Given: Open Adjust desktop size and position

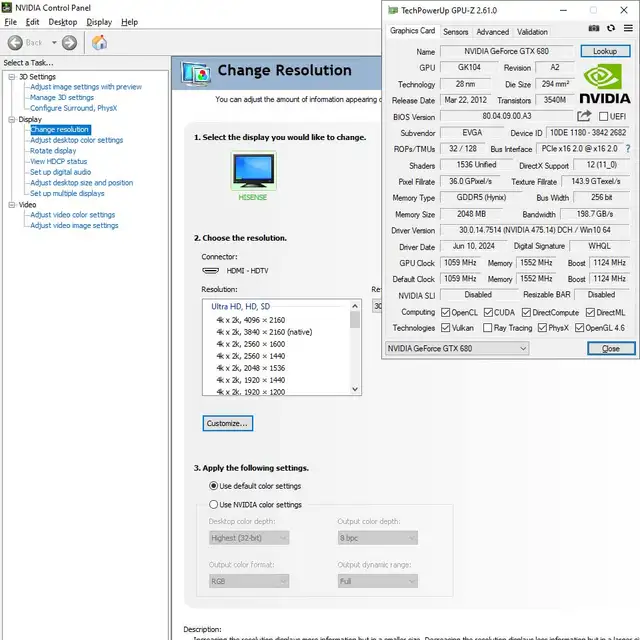Looking at the screenshot, I should pos(82,182).
